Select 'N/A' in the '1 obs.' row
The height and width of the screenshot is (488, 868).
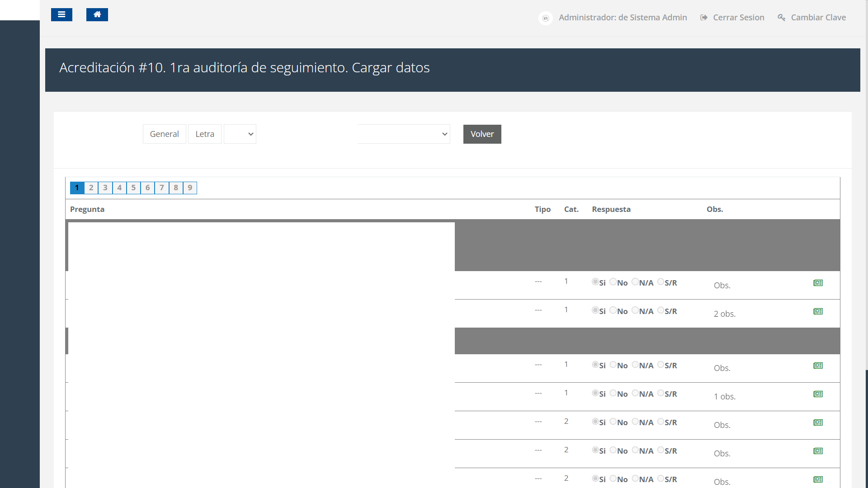coord(635,393)
